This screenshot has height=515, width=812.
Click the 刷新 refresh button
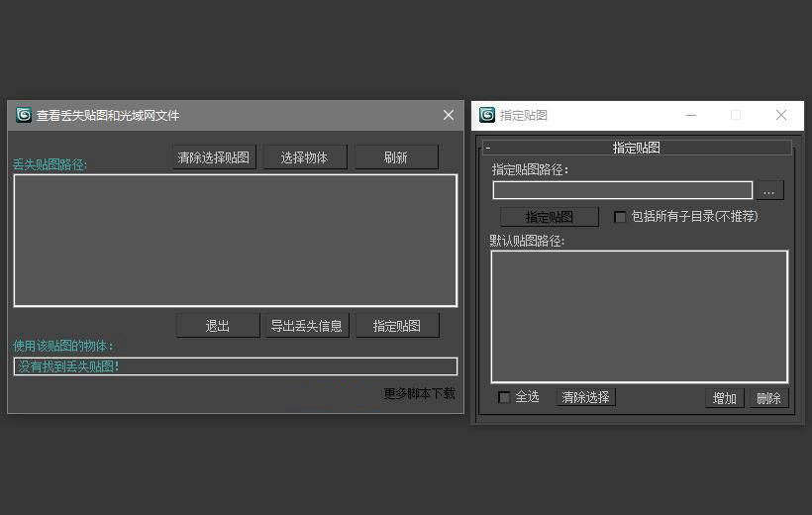pos(396,157)
